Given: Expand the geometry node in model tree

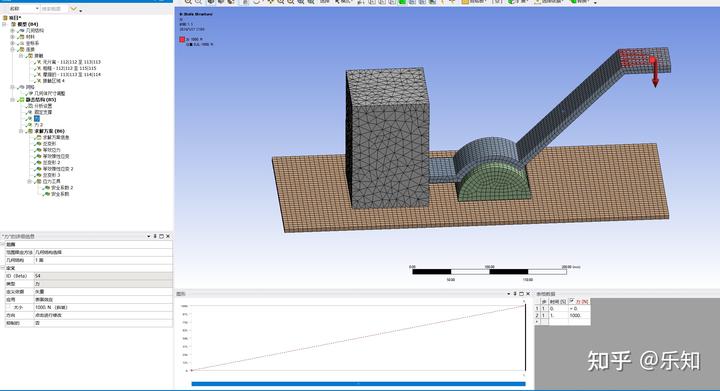Looking at the screenshot, I should point(12,30).
